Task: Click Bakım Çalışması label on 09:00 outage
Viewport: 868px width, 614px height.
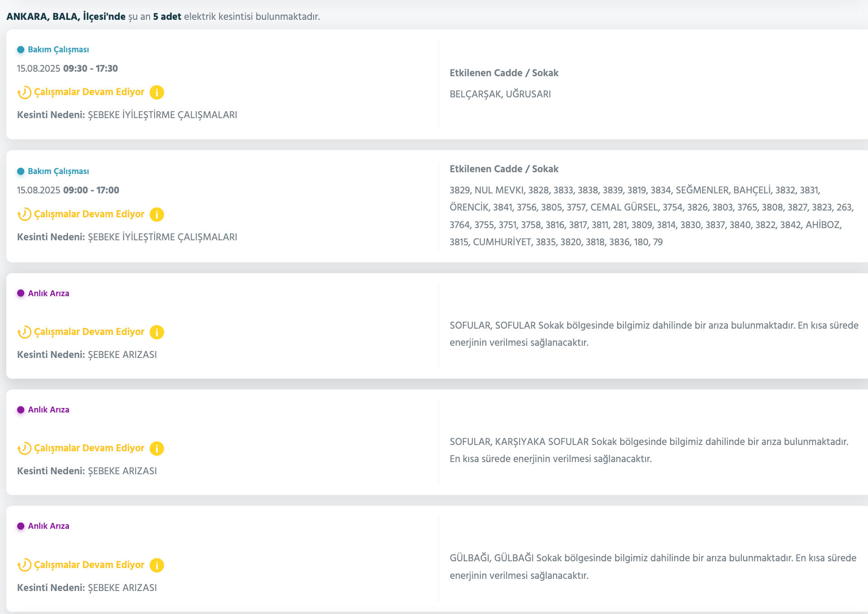Action: [x=58, y=171]
